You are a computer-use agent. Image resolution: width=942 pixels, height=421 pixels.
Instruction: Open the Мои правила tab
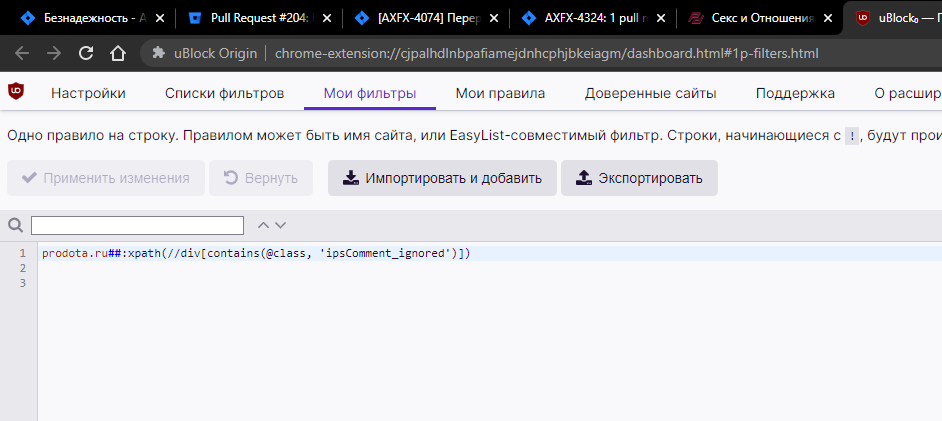point(500,94)
